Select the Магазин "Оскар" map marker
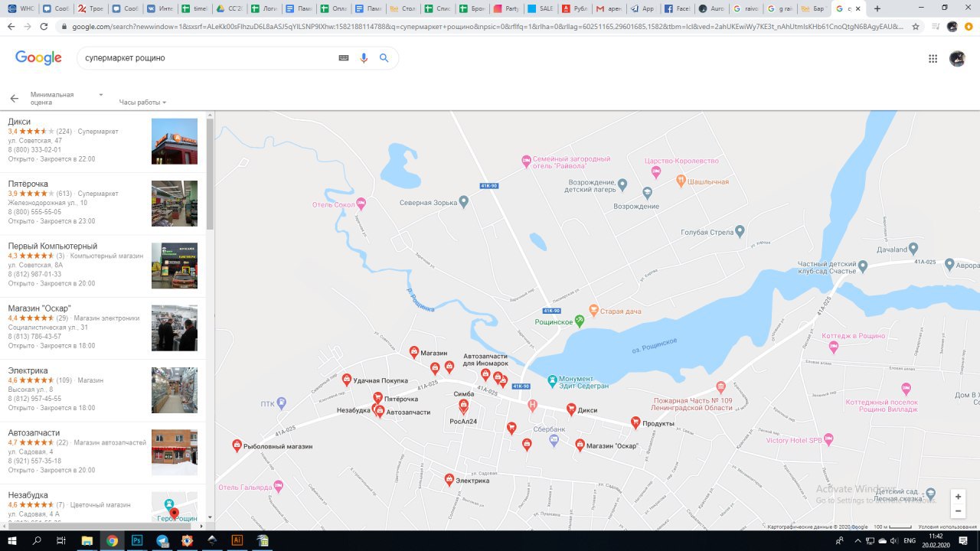Viewport: 980px width, 551px height. coord(580,445)
